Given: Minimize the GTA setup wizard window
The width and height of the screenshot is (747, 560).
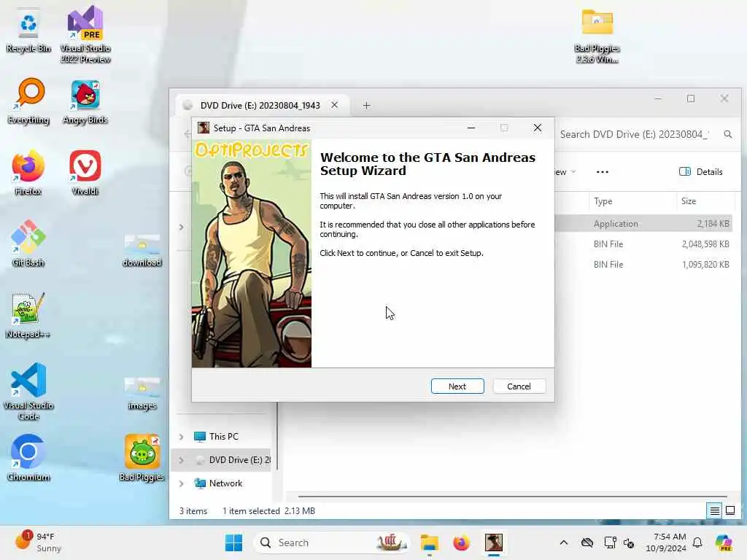Looking at the screenshot, I should pos(471,128).
